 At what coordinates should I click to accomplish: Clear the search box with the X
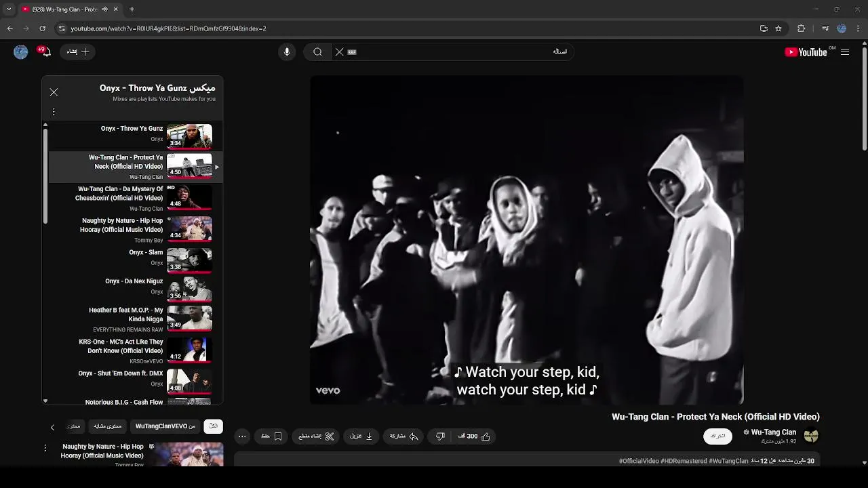tap(340, 52)
